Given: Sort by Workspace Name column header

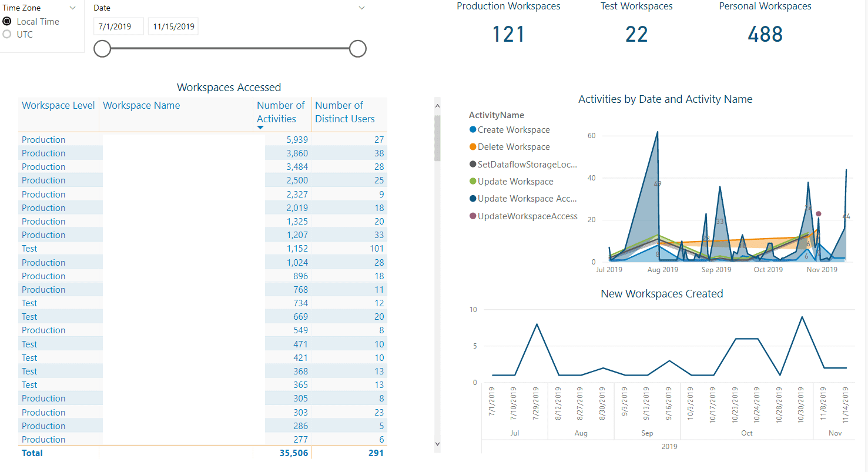Looking at the screenshot, I should tap(142, 105).
